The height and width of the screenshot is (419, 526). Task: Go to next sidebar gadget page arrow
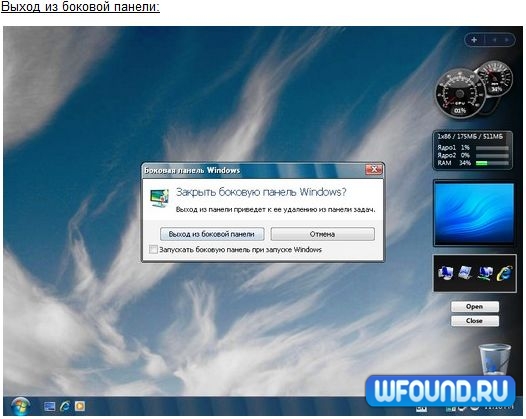[x=507, y=40]
